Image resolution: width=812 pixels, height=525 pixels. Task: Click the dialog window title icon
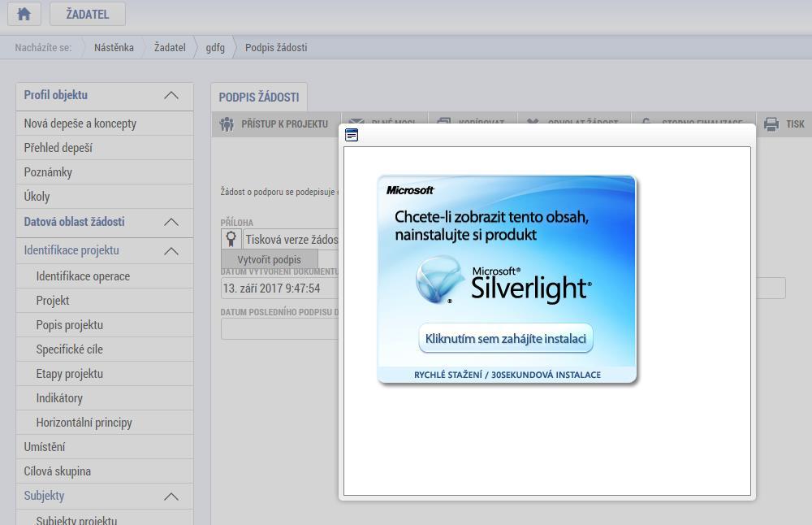[352, 135]
